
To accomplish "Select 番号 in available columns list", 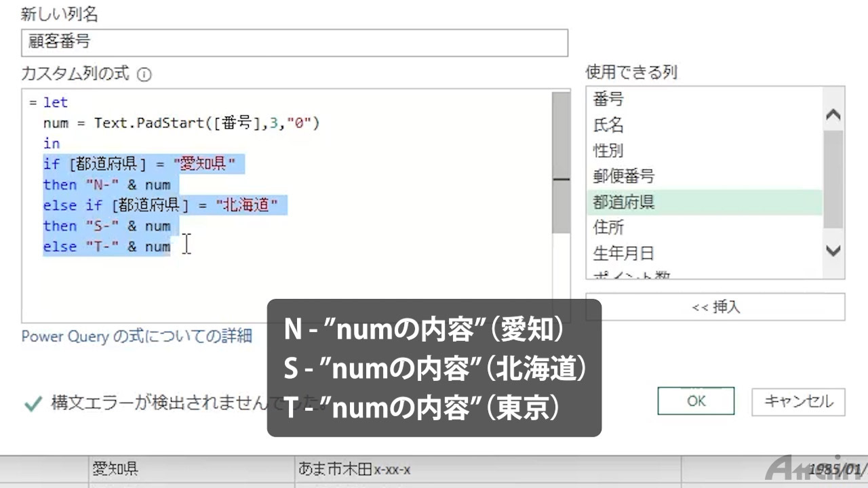I will coord(608,100).
